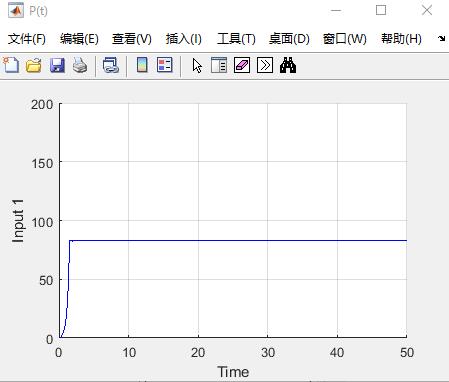Open the Property Inspector icon
449x382 pixels.
(219, 65)
